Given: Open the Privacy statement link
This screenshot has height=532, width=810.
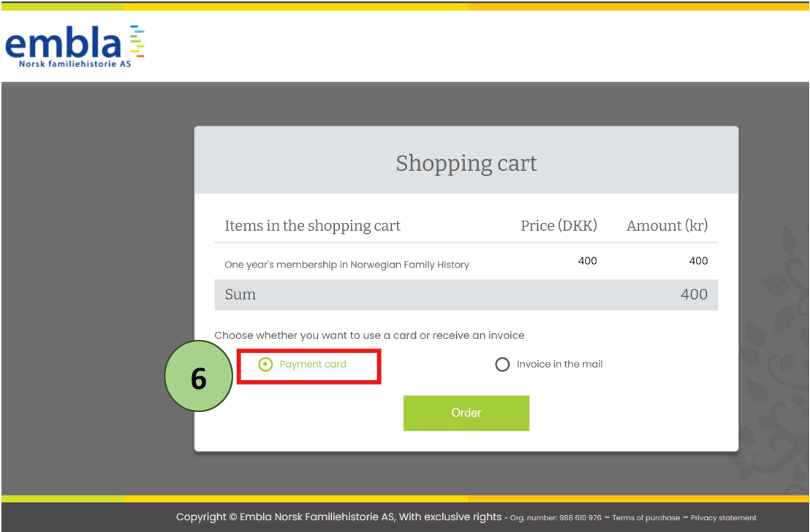Looking at the screenshot, I should (x=723, y=518).
